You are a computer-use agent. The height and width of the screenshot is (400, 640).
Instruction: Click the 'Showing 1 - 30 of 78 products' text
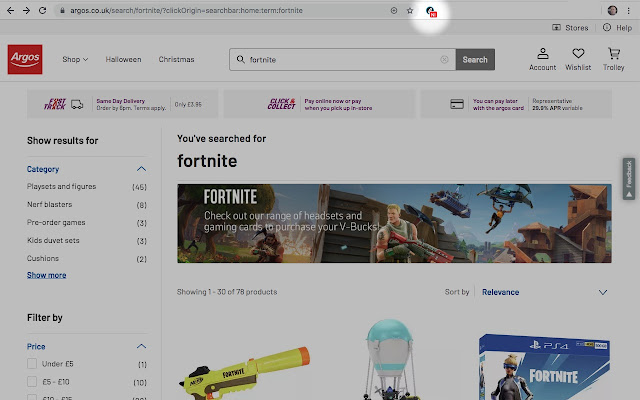click(227, 292)
